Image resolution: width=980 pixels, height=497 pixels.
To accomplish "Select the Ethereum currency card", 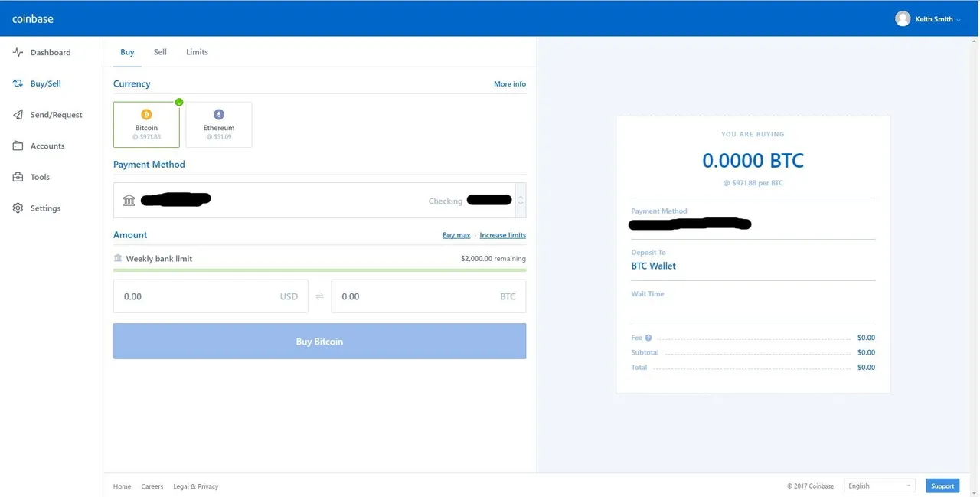I will [219, 124].
